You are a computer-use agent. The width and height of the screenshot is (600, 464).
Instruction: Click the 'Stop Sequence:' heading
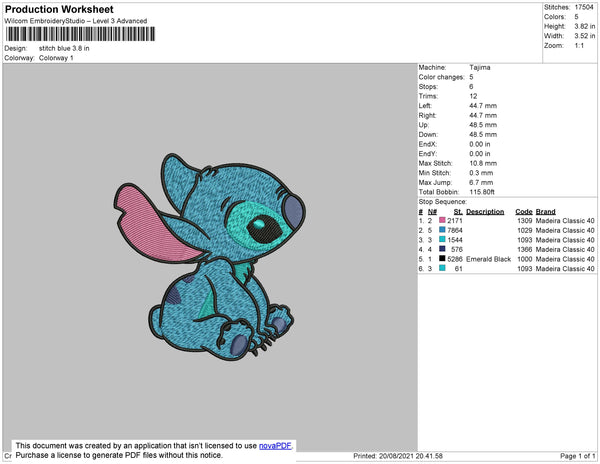click(442, 202)
